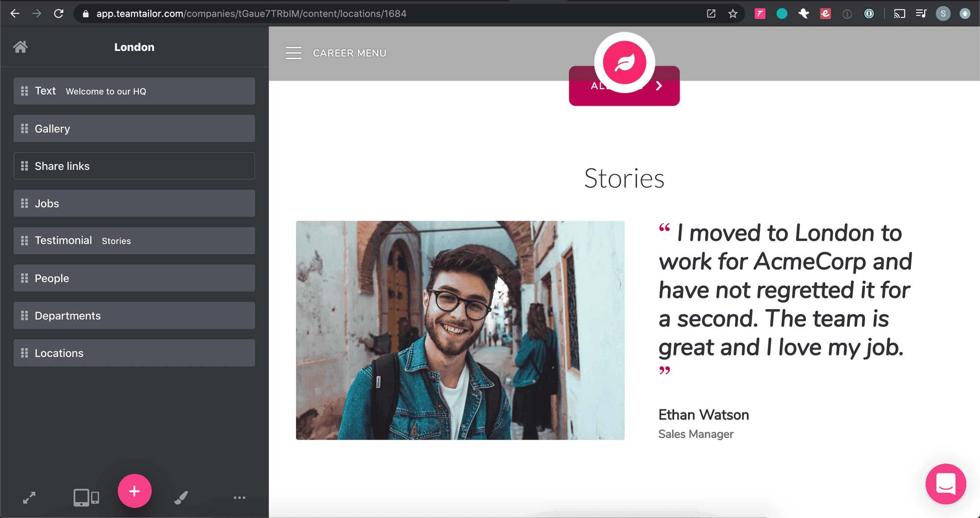Select the Share links block
The height and width of the screenshot is (518, 980).
[x=134, y=166]
